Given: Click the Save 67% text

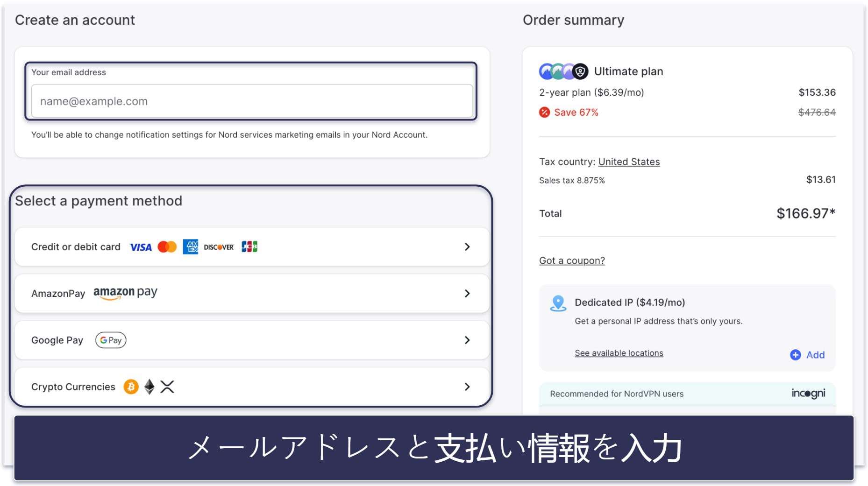Looking at the screenshot, I should 576,112.
